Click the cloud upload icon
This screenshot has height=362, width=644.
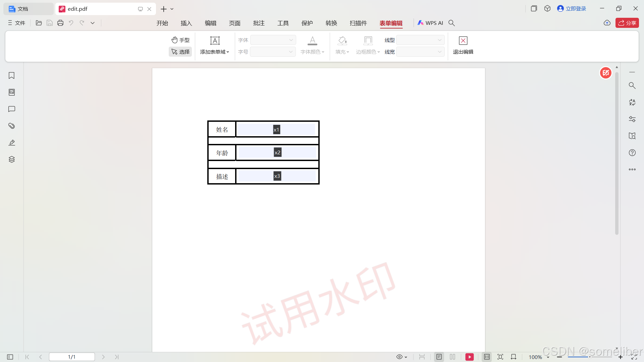(x=607, y=23)
